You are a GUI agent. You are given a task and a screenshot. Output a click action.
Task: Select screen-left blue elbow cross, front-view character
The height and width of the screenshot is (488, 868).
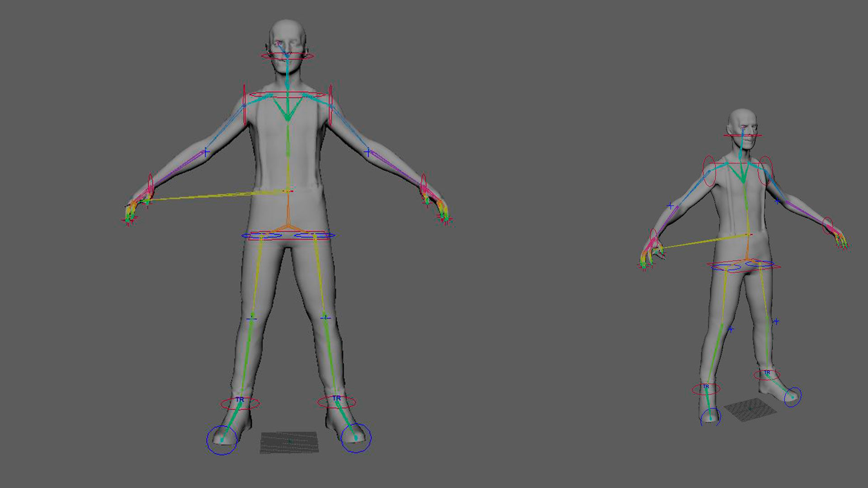point(206,152)
